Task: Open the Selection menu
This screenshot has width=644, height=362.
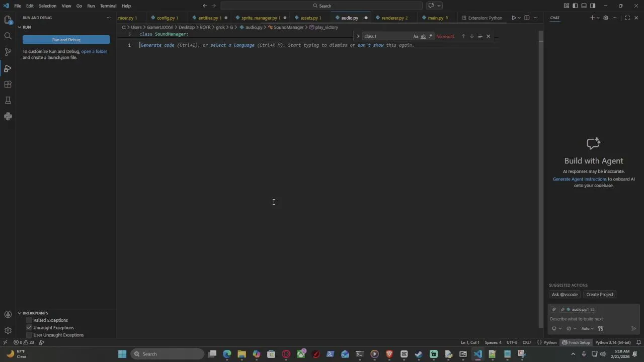Action: [x=47, y=6]
